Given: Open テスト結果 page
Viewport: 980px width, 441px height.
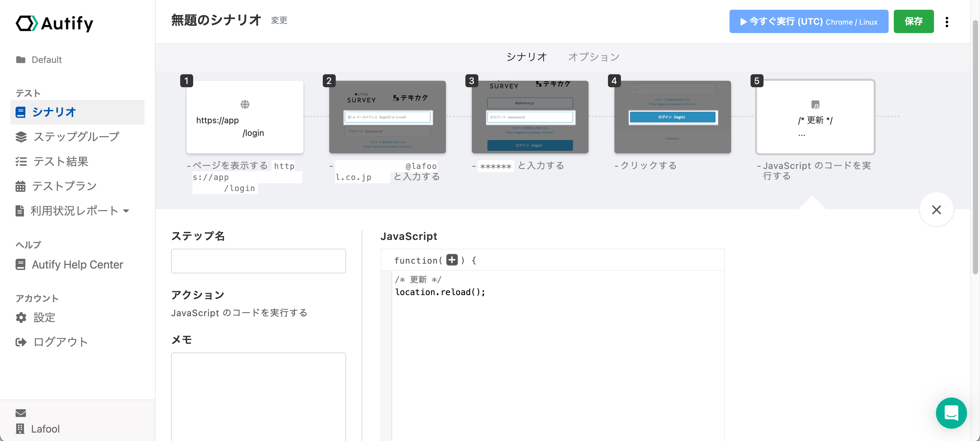Looking at the screenshot, I should (x=61, y=161).
